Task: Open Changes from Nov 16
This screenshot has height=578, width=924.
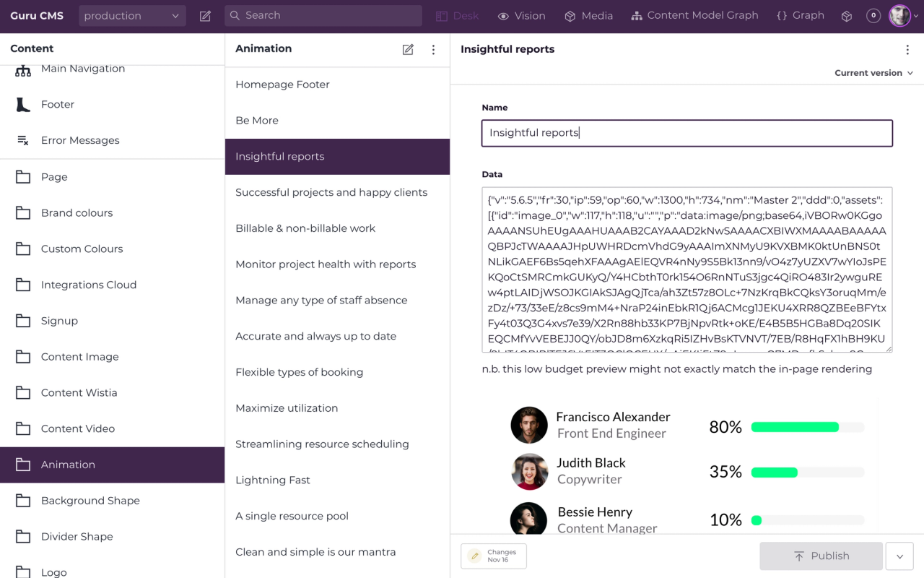Action: pos(493,556)
